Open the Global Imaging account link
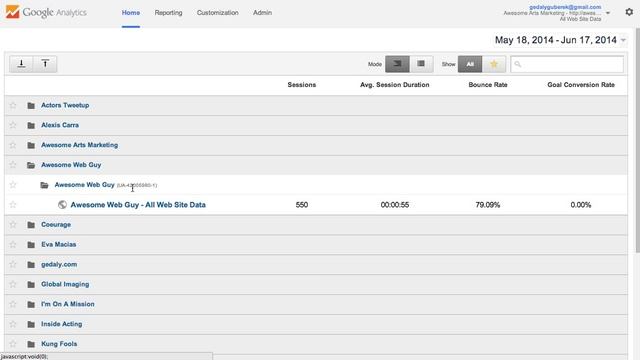This screenshot has width=640, height=360. tap(65, 284)
